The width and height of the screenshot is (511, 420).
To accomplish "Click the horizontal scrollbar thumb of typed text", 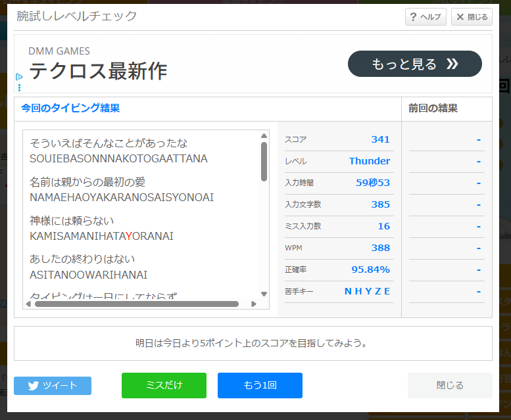I will click(137, 304).
